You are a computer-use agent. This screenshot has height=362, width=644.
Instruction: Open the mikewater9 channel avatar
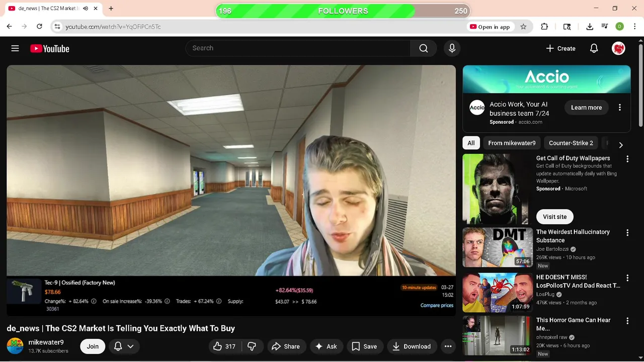[x=15, y=346]
